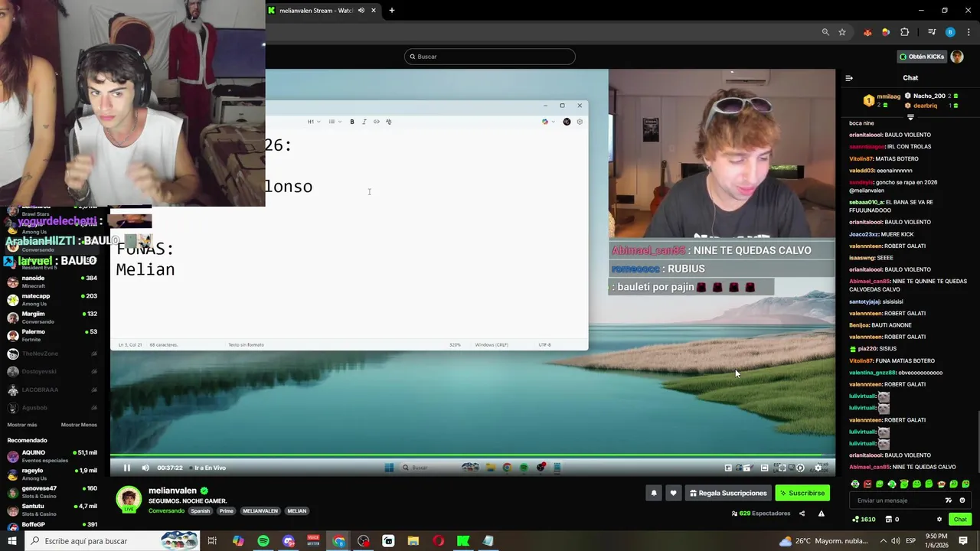Collapse the sidebar list with Mostrar Menos
The image size is (980, 551).
click(x=79, y=425)
